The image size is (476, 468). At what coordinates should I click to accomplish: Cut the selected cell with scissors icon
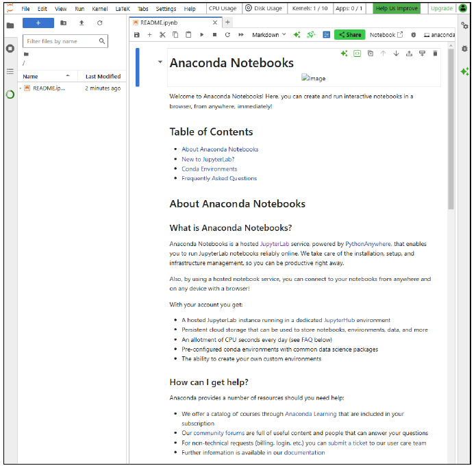[x=162, y=35]
